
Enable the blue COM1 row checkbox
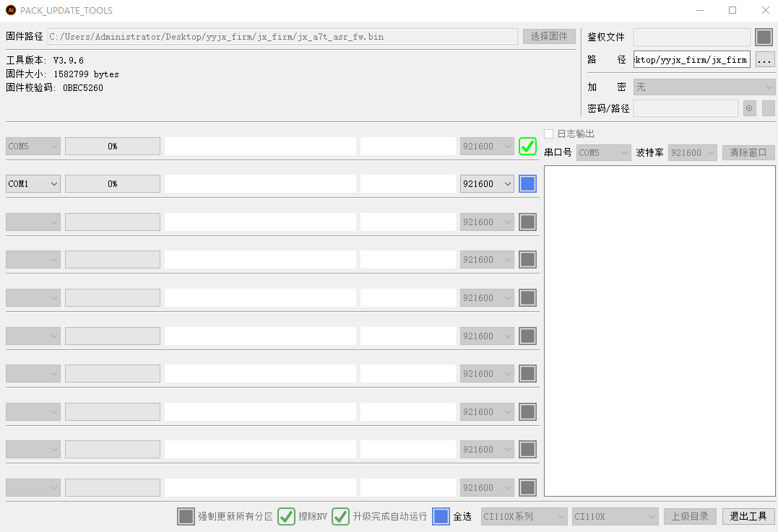tap(527, 184)
